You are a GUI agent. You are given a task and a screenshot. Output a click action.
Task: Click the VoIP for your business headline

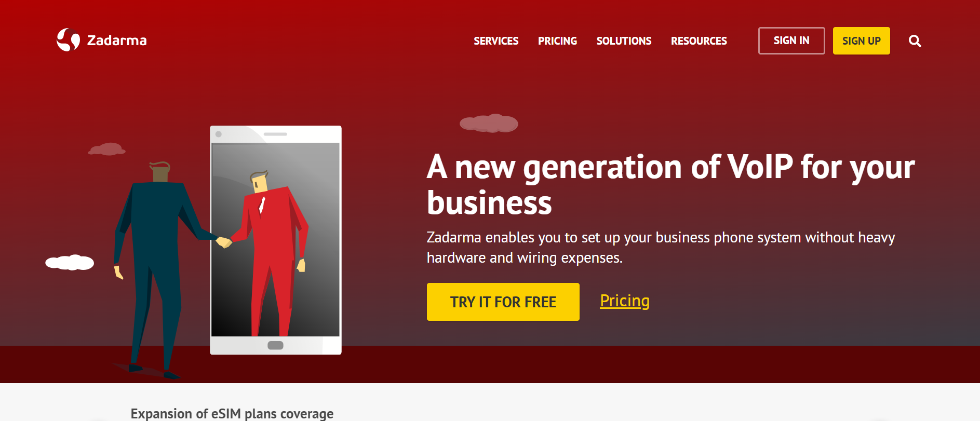pyautogui.click(x=670, y=184)
